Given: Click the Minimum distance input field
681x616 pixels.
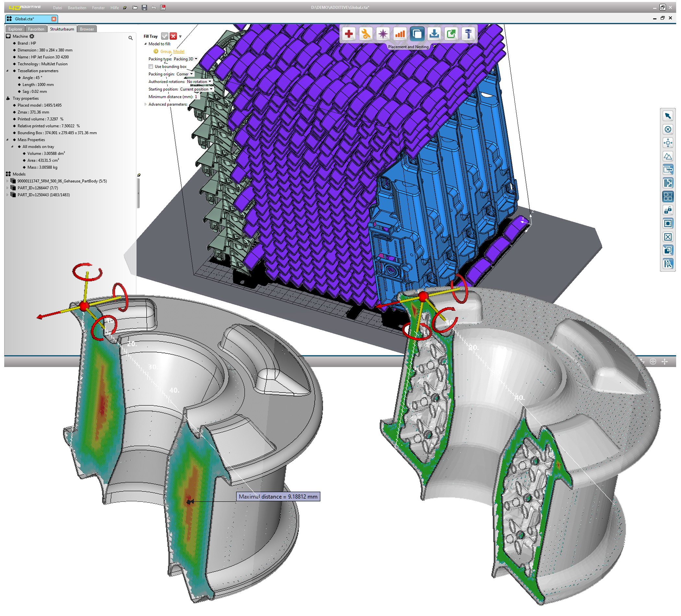Looking at the screenshot, I should click(196, 97).
